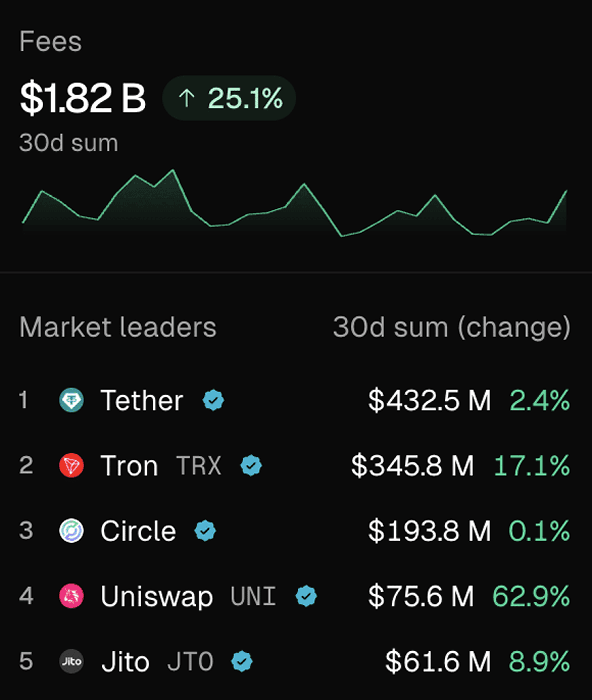Viewport: 592px width, 700px height.
Task: Open the Uniswap project link
Action: [x=157, y=596]
